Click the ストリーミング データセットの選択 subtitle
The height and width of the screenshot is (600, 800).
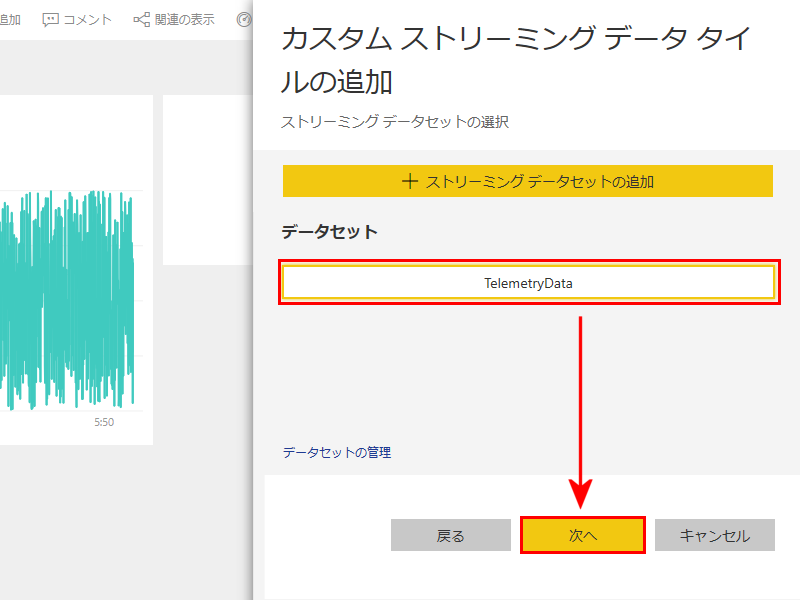tap(395, 121)
